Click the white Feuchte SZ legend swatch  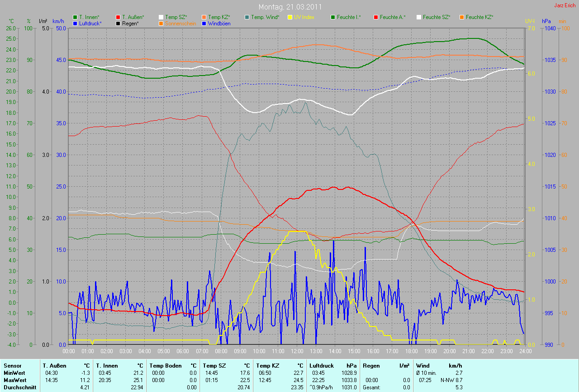419,17
